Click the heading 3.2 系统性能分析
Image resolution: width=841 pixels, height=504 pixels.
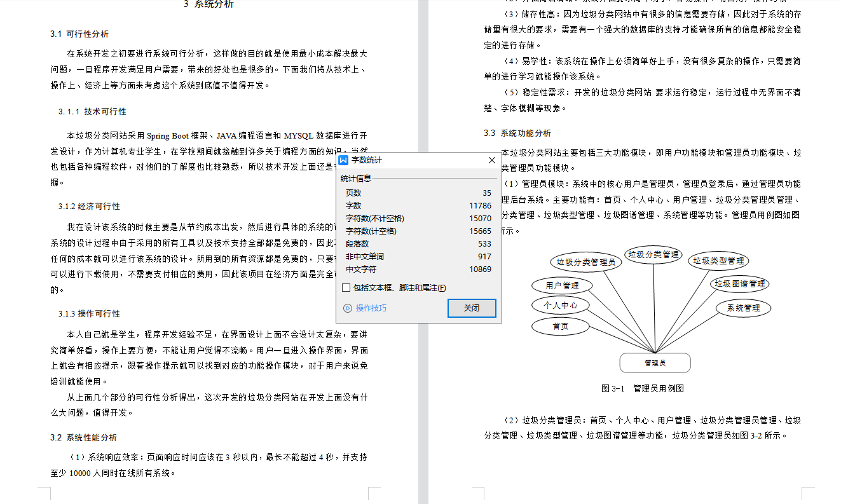[84, 437]
